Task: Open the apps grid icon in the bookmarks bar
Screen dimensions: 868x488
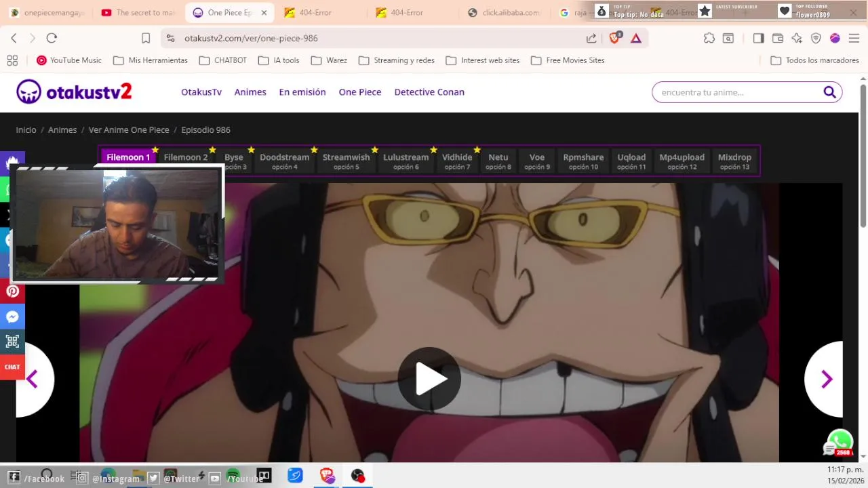Action: click(12, 60)
